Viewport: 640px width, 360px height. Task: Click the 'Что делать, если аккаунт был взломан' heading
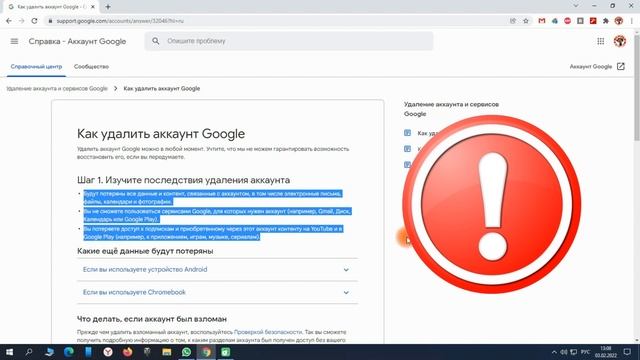coord(151,319)
